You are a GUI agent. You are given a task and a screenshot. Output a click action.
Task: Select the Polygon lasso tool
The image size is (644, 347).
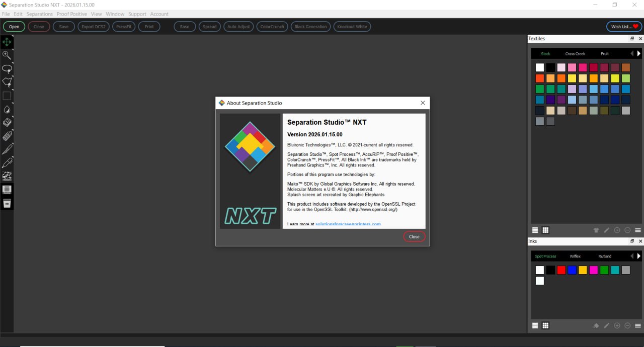7,82
